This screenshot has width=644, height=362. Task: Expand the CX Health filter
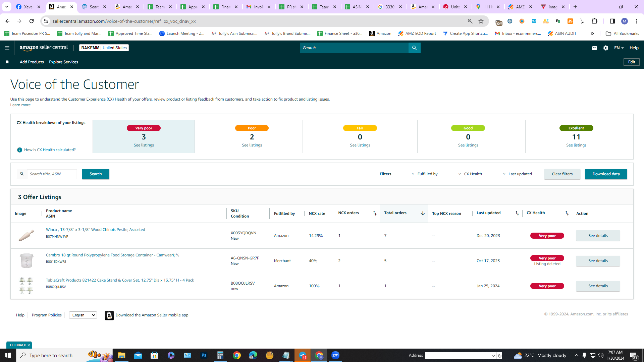tap(470, 174)
